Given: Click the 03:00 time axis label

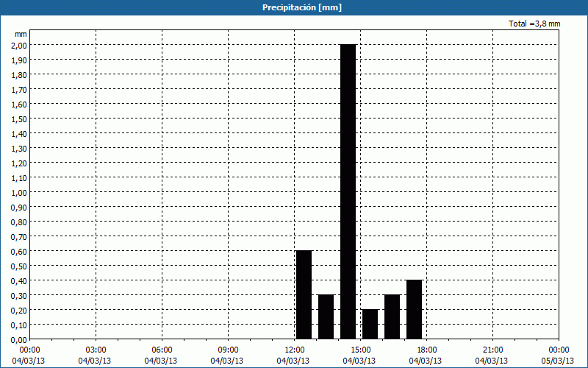Looking at the screenshot, I should tap(96, 350).
